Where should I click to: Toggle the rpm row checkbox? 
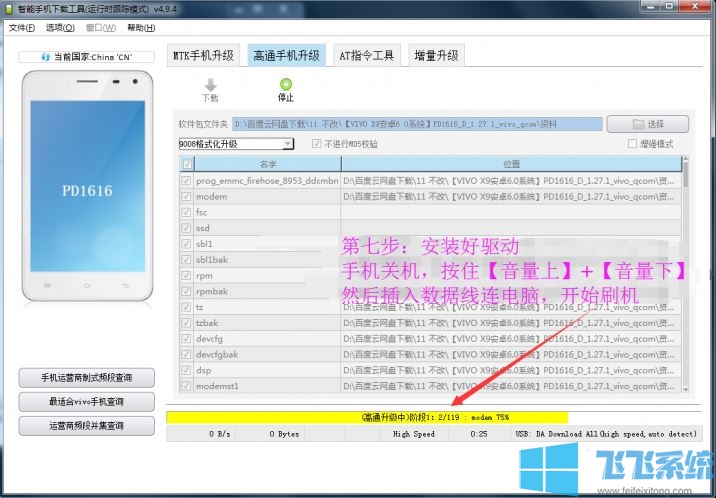pyautogui.click(x=186, y=276)
